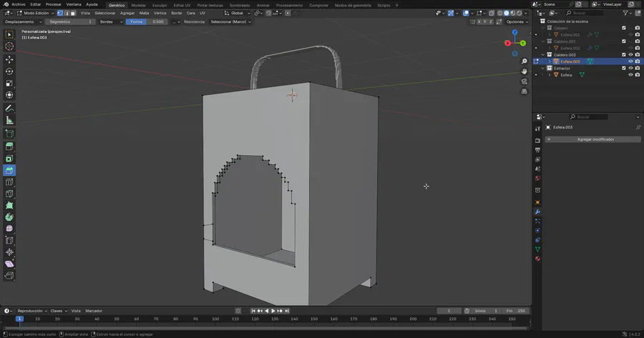Open the Opciones button in viewport header
Viewport: 644px width, 338px height.
[x=517, y=21]
